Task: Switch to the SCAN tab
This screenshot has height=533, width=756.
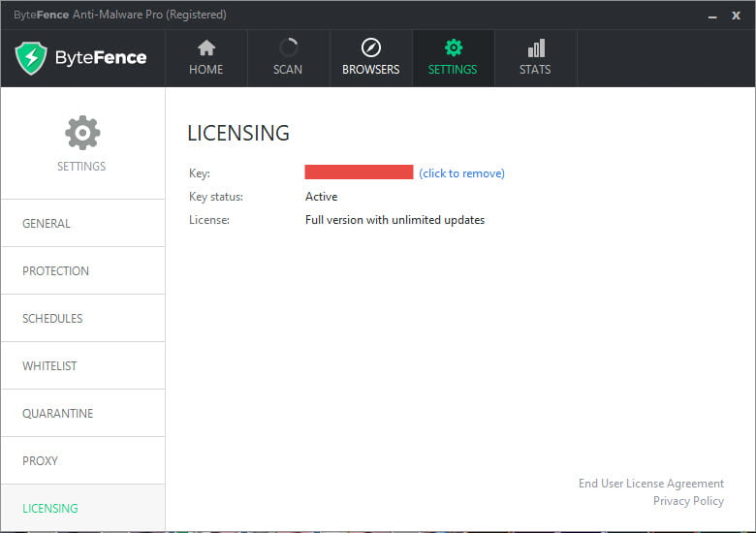Action: pos(288,58)
